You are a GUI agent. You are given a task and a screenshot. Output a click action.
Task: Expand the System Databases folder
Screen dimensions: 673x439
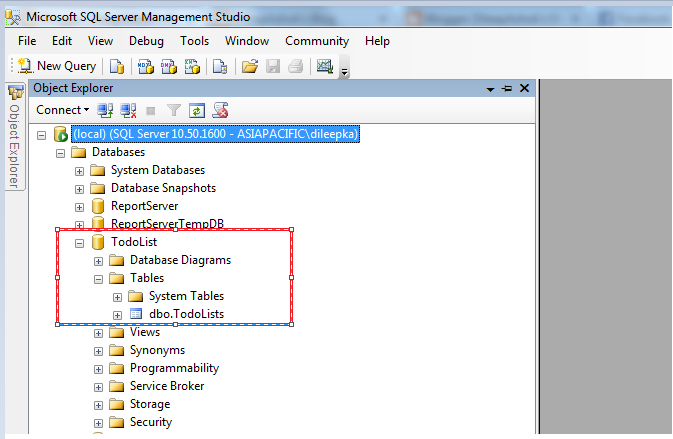pyautogui.click(x=79, y=171)
